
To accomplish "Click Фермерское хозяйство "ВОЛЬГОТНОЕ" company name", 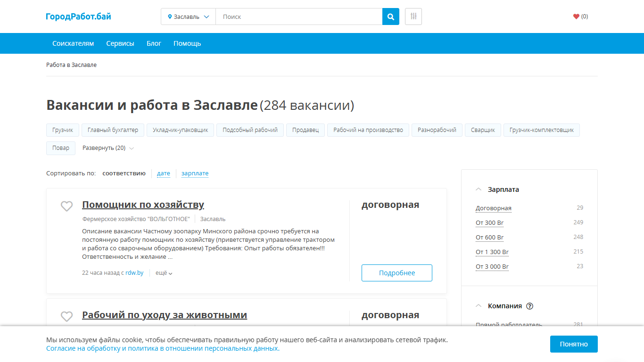I will tap(136, 219).
